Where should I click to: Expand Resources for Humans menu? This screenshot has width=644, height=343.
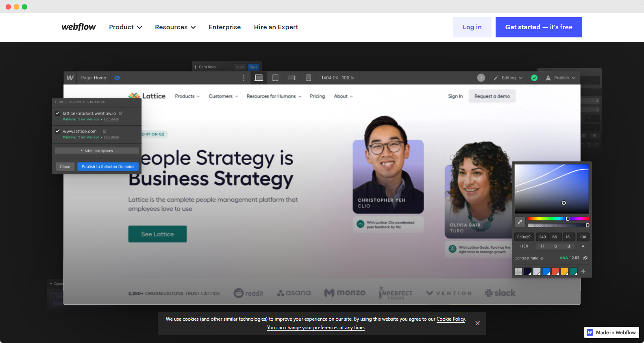(274, 96)
